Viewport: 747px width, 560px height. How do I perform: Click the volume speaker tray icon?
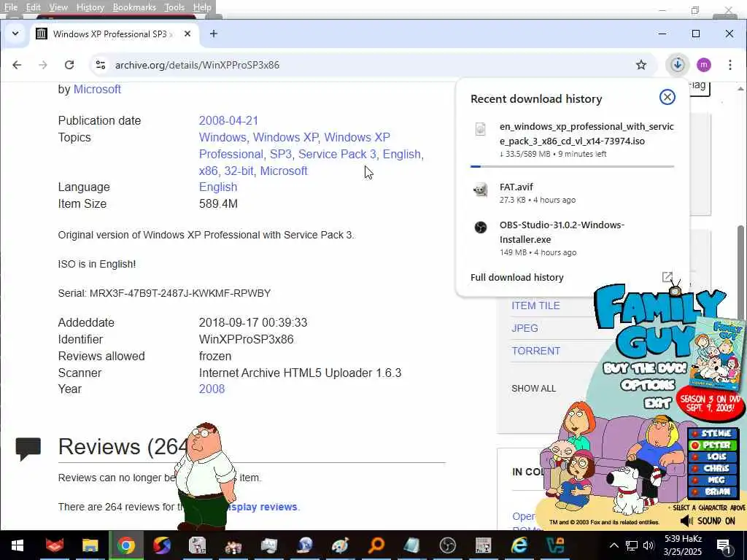(648, 545)
